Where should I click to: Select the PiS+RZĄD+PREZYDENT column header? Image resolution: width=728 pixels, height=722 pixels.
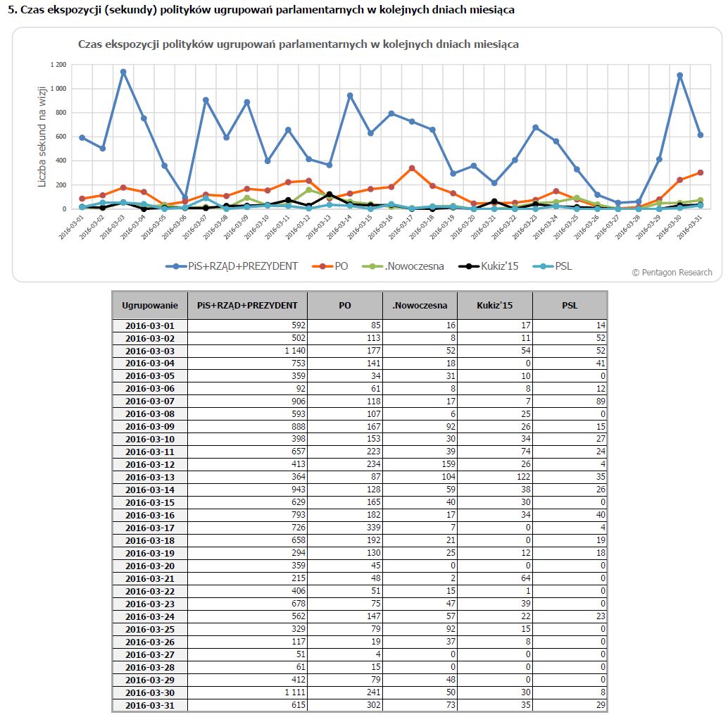[x=247, y=305]
